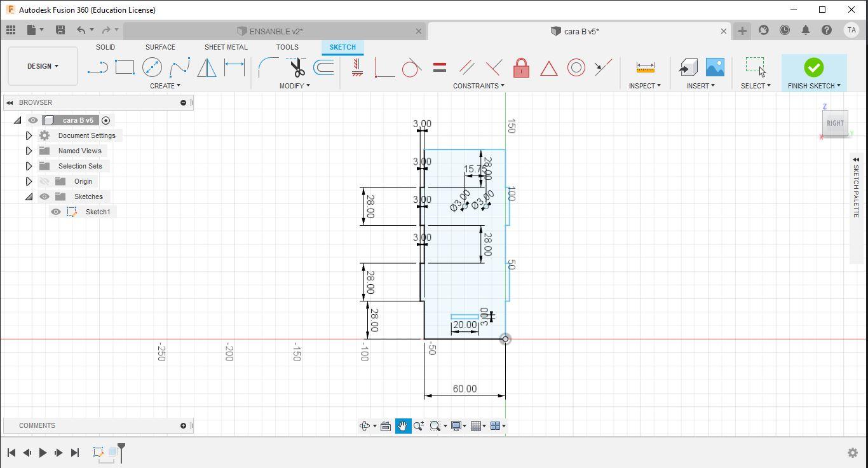Activate cara B v5 component radio button
The image size is (868, 468).
click(106, 120)
